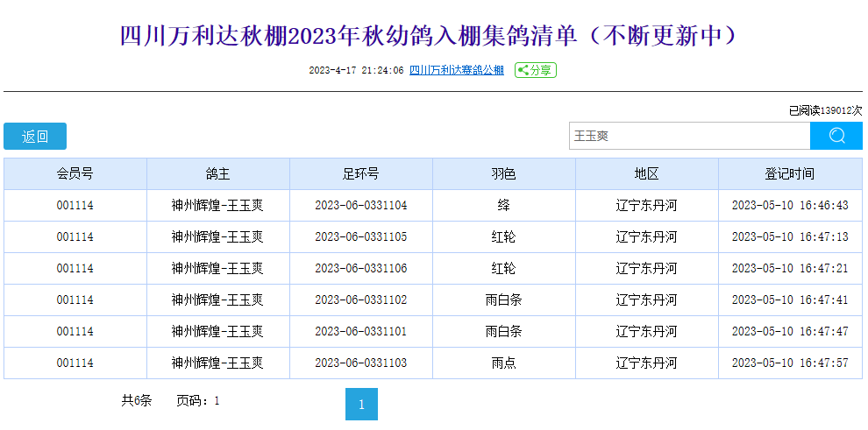This screenshot has height=430, width=868.
Task: Select page 1 in pagination
Action: tap(361, 405)
